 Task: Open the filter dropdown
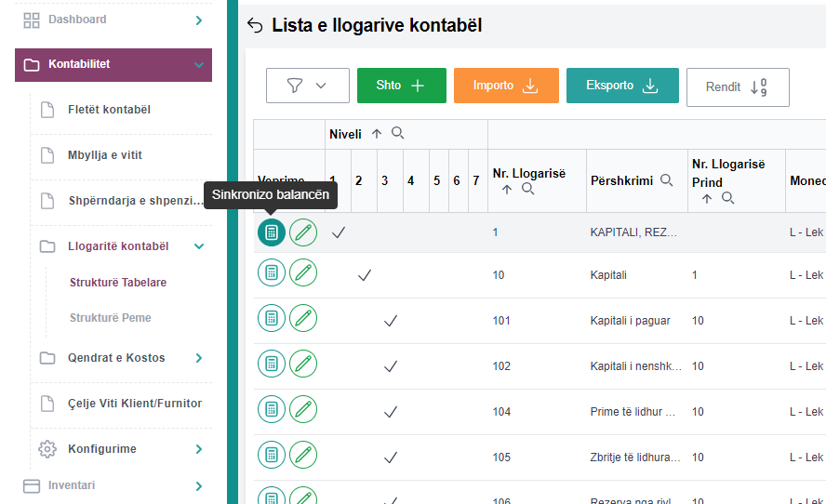pos(307,86)
